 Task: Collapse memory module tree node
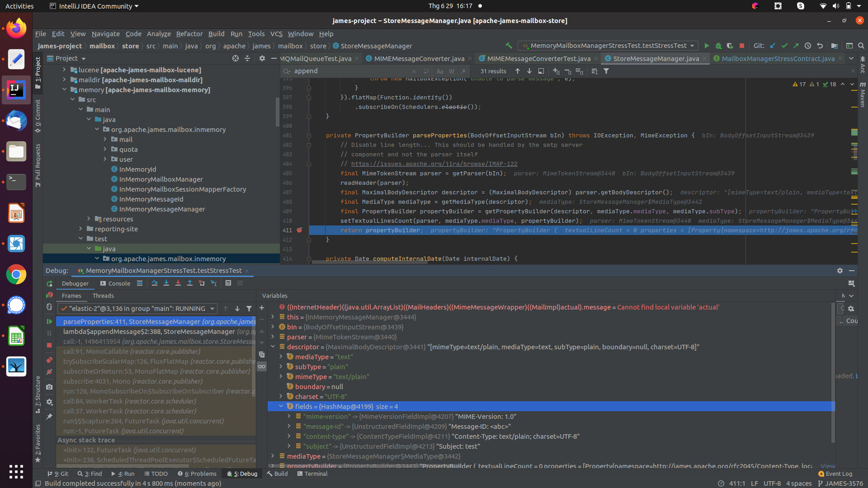pos(64,89)
